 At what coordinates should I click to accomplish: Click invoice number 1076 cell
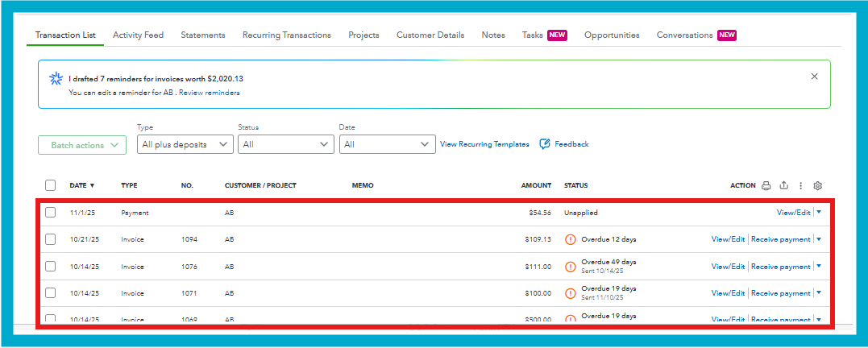[189, 267]
